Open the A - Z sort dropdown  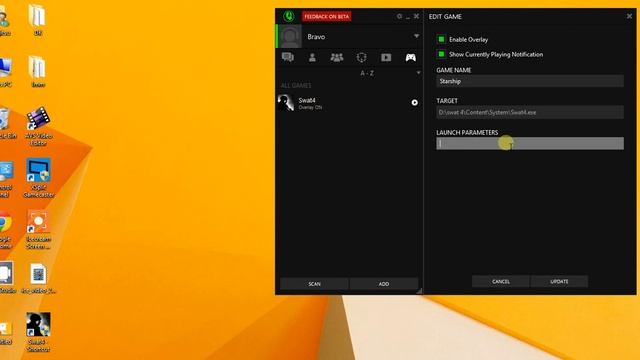pos(367,73)
